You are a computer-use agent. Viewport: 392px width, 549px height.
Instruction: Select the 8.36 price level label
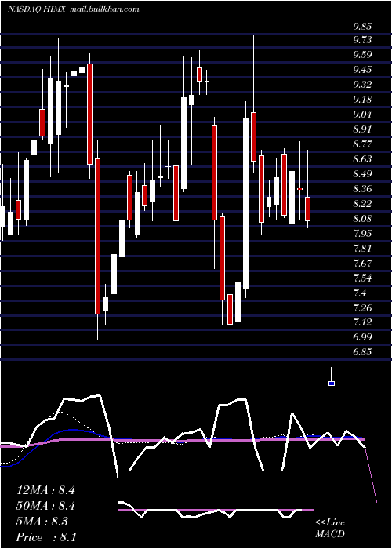point(362,189)
